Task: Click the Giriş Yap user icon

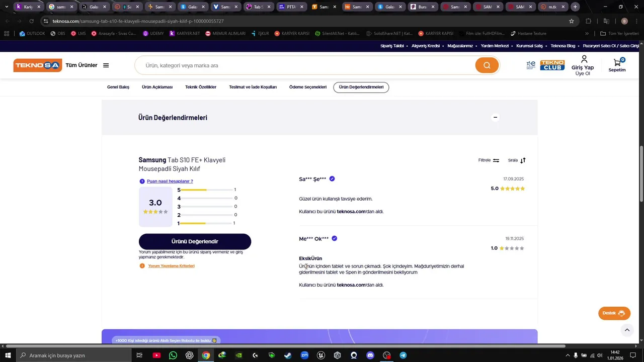Action: tap(584, 59)
